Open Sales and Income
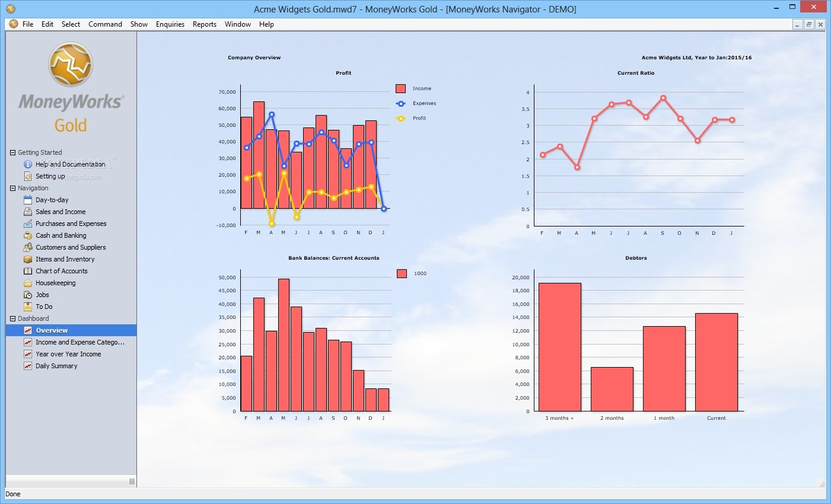Viewport: 831px width, 504px height. (x=61, y=212)
